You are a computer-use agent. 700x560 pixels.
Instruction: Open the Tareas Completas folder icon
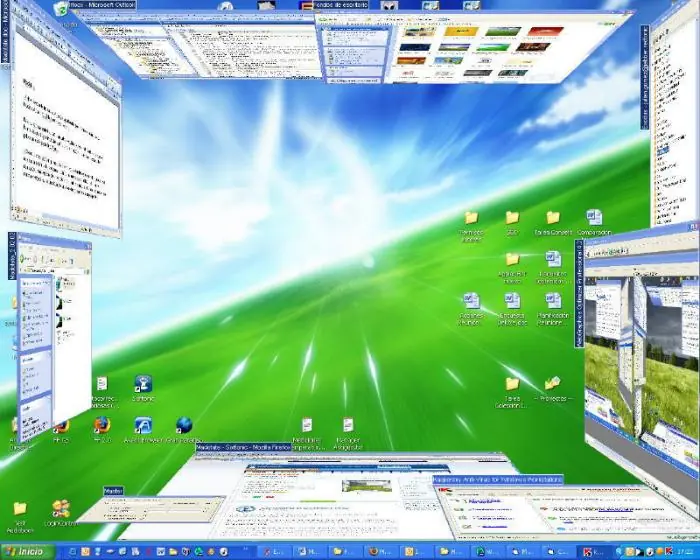pyautogui.click(x=553, y=218)
